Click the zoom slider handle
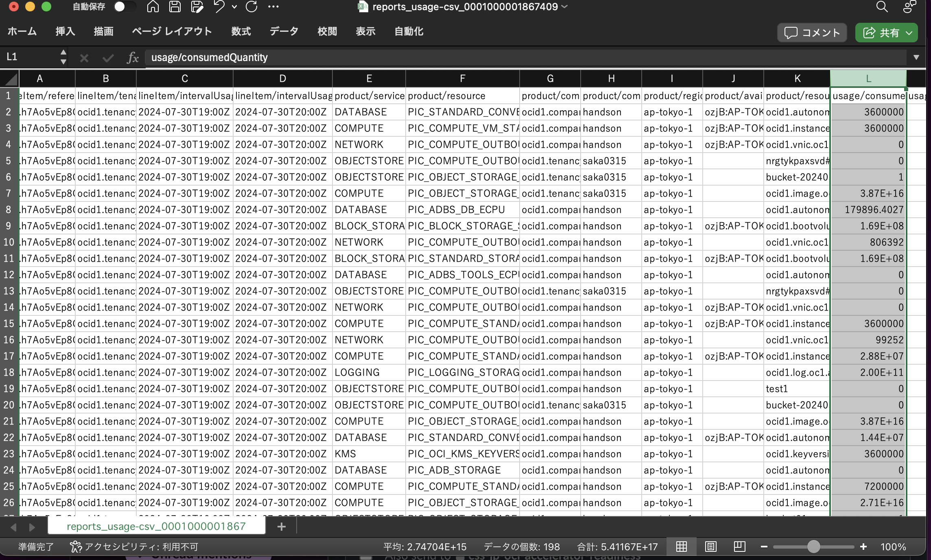 click(x=813, y=547)
